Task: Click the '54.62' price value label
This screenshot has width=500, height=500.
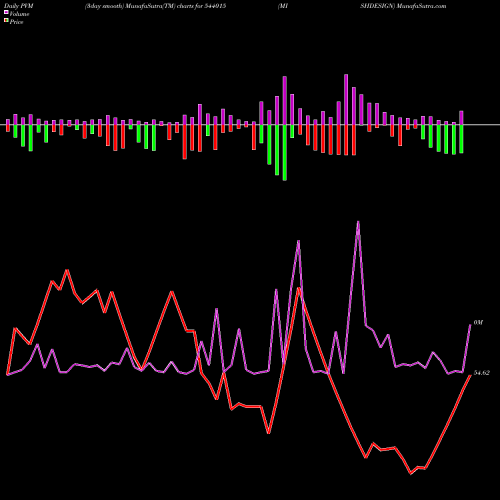Action: pos(482,373)
